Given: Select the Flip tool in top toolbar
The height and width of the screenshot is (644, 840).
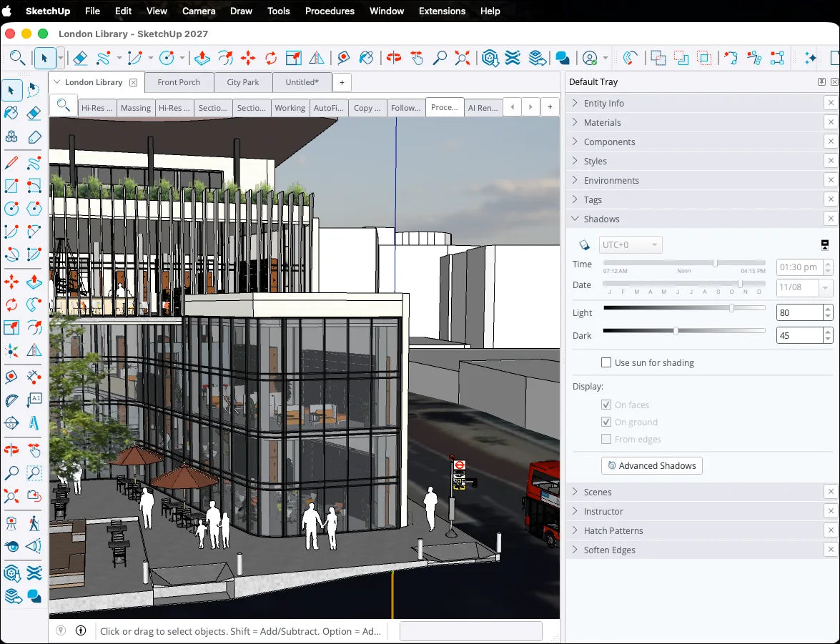Looking at the screenshot, I should pos(317,58).
